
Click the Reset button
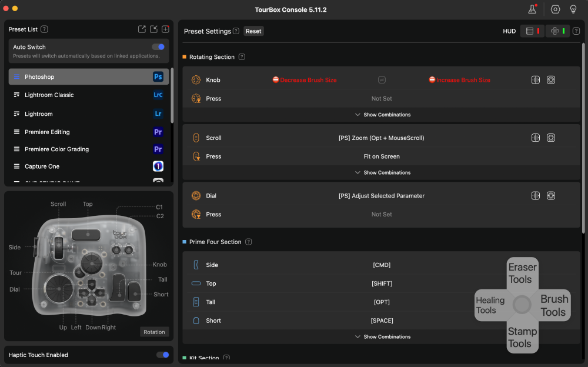[x=253, y=31]
